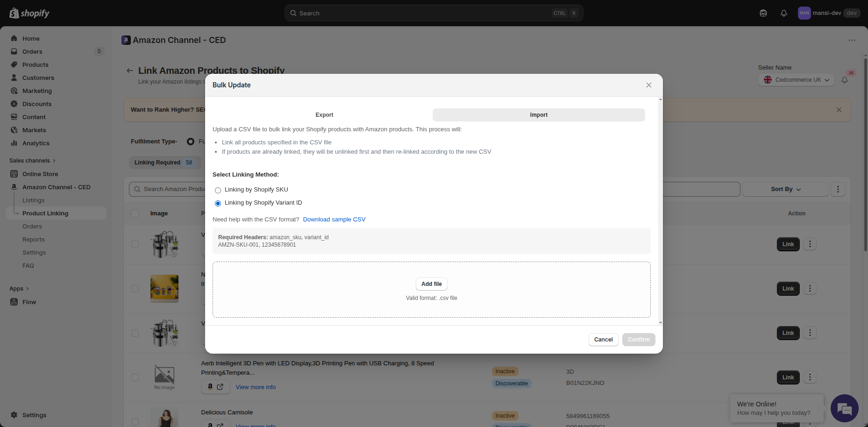Click the Bulk Update dialog scrollbar

coord(660,211)
